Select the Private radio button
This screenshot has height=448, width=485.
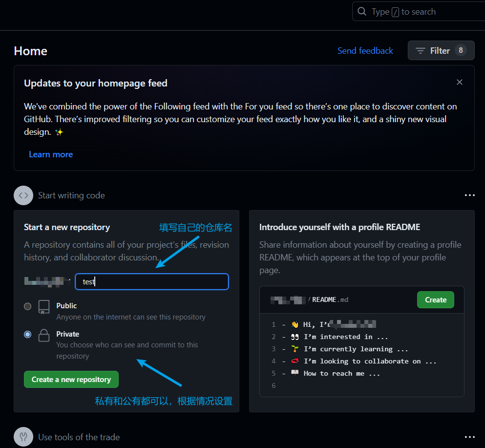click(x=27, y=335)
